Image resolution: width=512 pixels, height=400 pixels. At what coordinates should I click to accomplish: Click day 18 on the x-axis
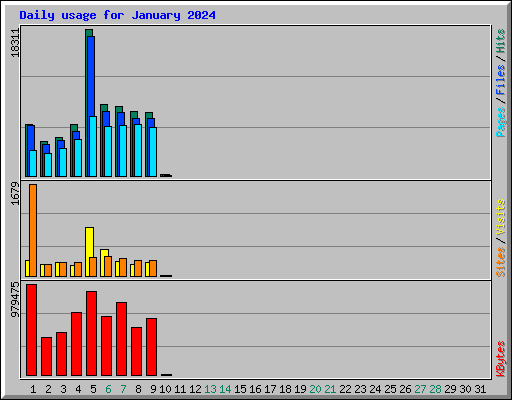(285, 389)
